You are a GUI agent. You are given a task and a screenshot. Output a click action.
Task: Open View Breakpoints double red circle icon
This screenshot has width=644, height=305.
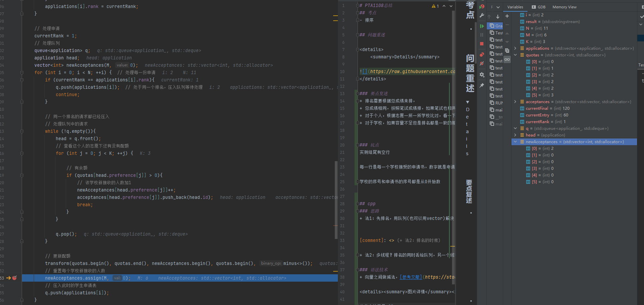482,54
